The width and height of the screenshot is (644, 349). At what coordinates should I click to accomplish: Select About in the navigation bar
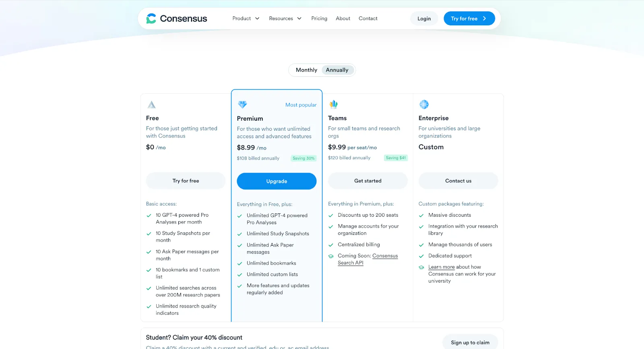pyautogui.click(x=343, y=18)
